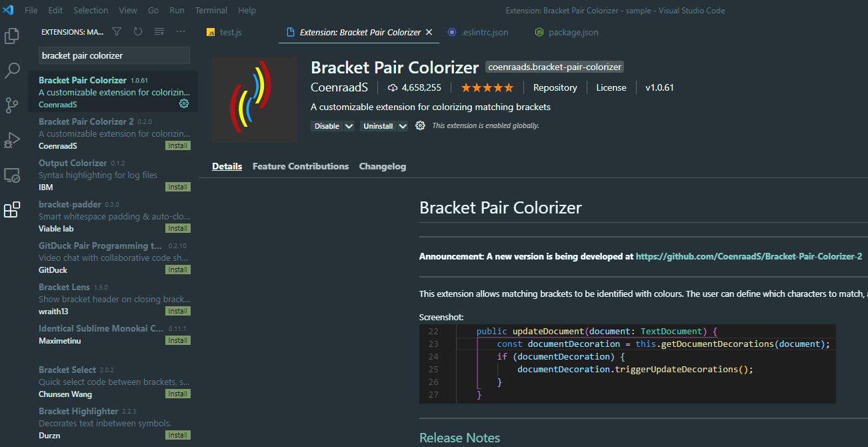Select Bracket Pair Colorizer 2 list entry

click(x=113, y=133)
